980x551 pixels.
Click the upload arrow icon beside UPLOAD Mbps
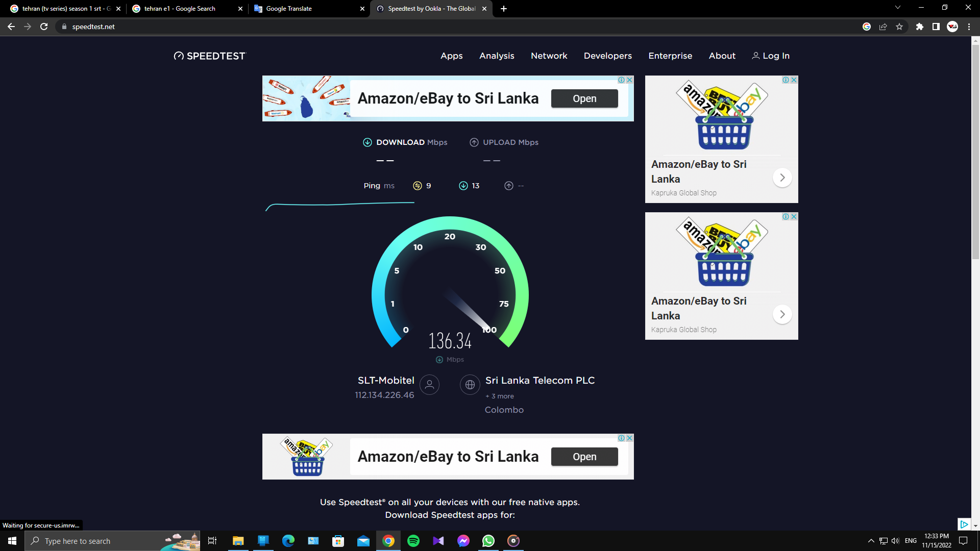(x=474, y=142)
